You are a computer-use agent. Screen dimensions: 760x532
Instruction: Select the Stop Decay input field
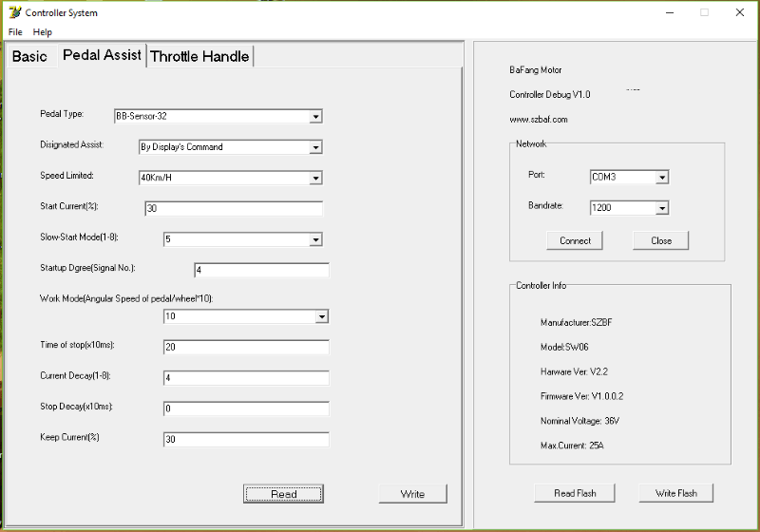(246, 408)
